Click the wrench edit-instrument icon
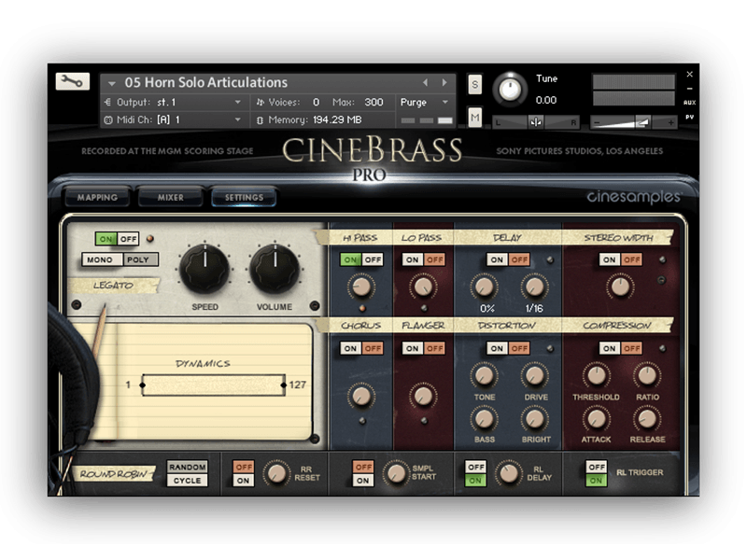This screenshot has width=747, height=560. pyautogui.click(x=72, y=82)
